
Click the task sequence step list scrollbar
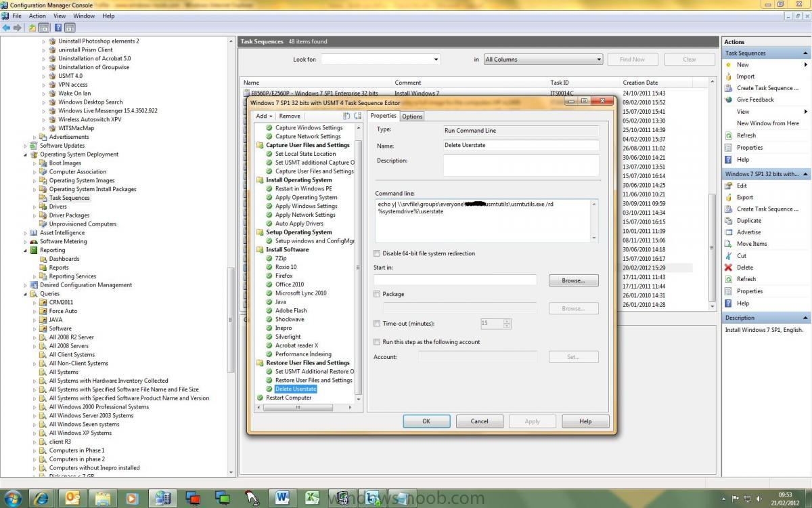click(359, 264)
